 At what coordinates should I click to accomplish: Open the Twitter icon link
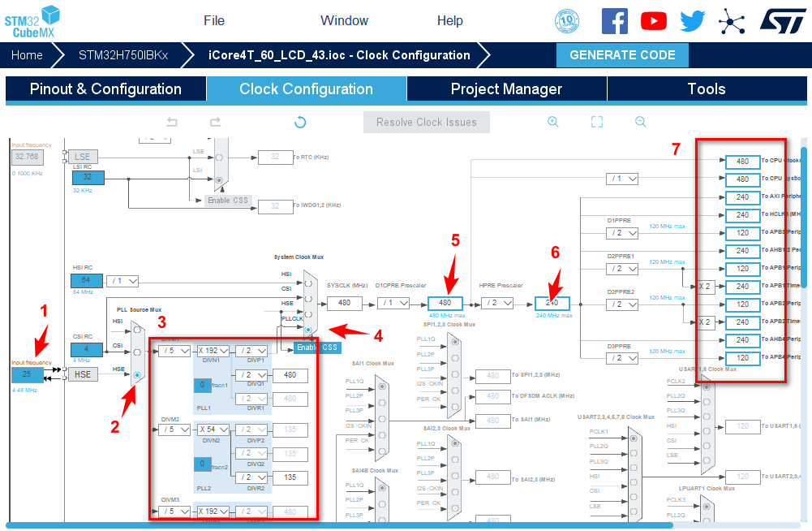point(692,21)
